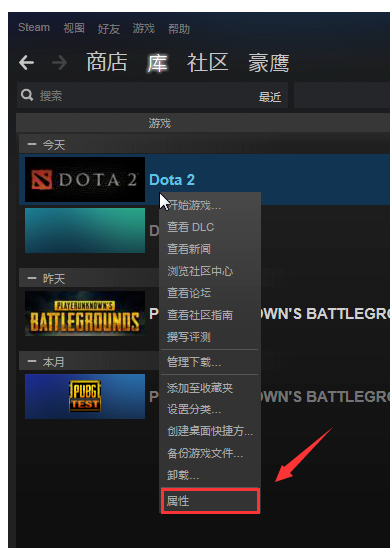The image size is (390, 553).
Task: Open the 帮助 menu
Action: coord(179,29)
